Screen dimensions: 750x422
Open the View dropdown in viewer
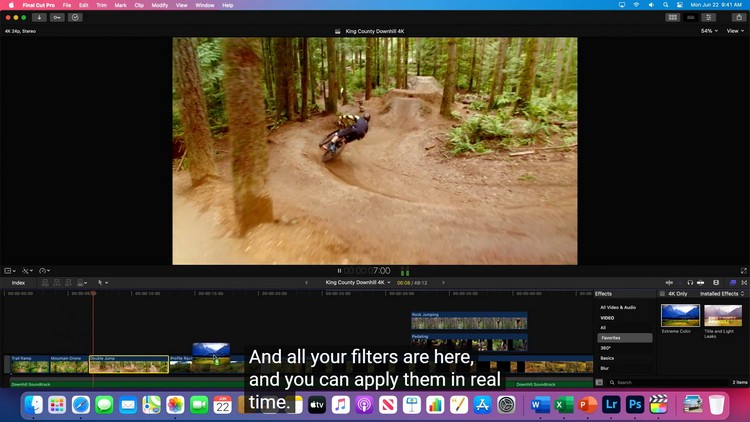click(735, 31)
